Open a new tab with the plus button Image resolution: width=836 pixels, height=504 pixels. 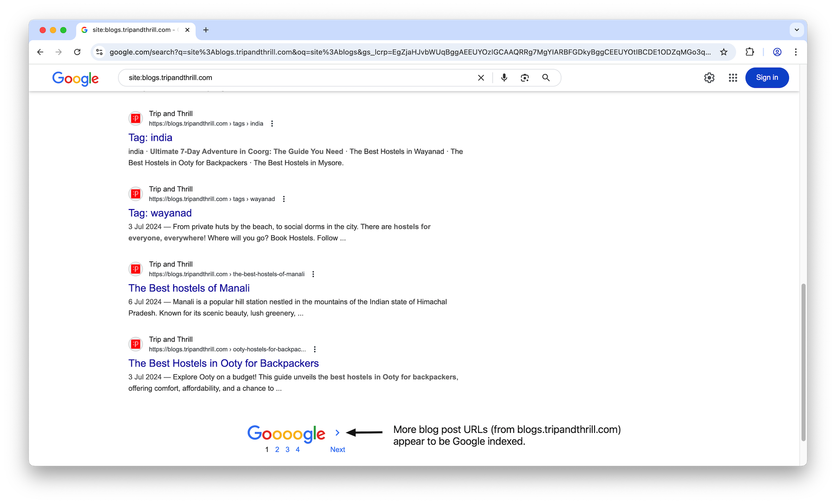click(206, 30)
